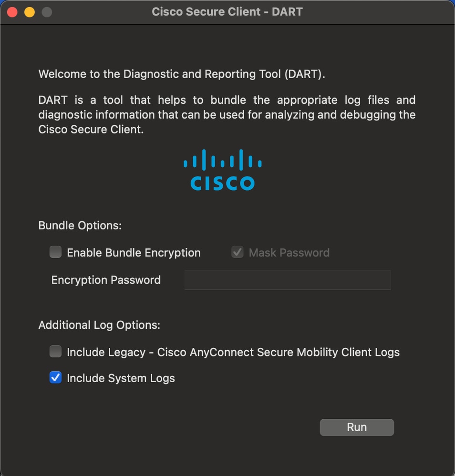Click inside the Encryption Password field
The width and height of the screenshot is (455, 476).
287,280
